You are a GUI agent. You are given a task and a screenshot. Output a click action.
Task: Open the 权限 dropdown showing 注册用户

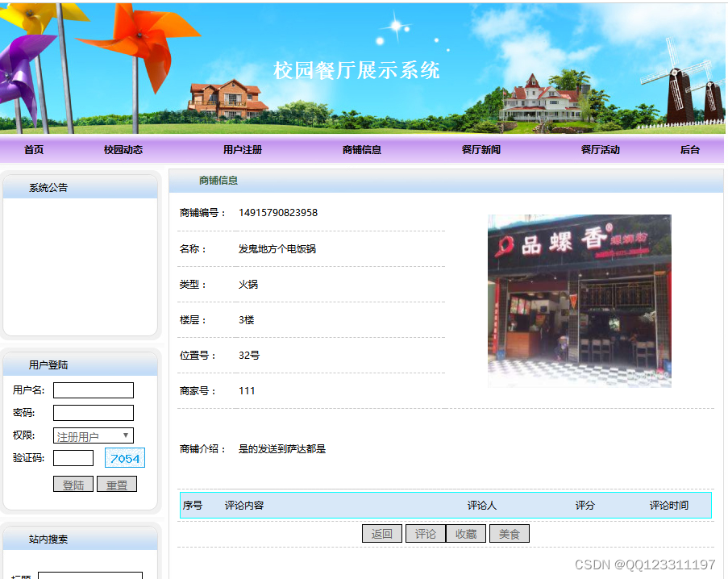(x=94, y=435)
